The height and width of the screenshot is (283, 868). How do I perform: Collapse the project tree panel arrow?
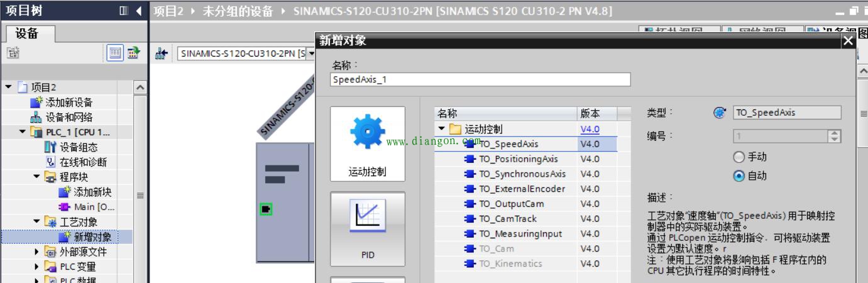pos(138,11)
